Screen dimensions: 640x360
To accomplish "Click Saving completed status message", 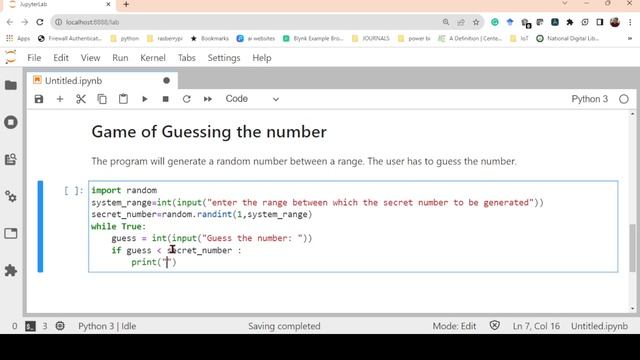I will (x=284, y=326).
